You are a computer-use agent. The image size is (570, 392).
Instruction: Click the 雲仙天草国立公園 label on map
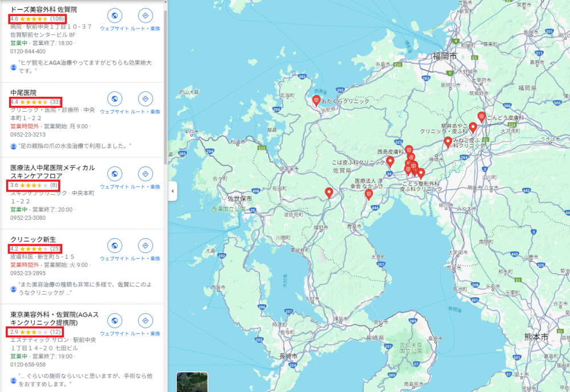[x=411, y=348]
